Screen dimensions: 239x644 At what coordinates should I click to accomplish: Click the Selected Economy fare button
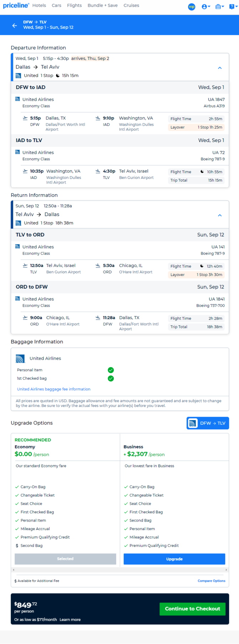[65, 559]
